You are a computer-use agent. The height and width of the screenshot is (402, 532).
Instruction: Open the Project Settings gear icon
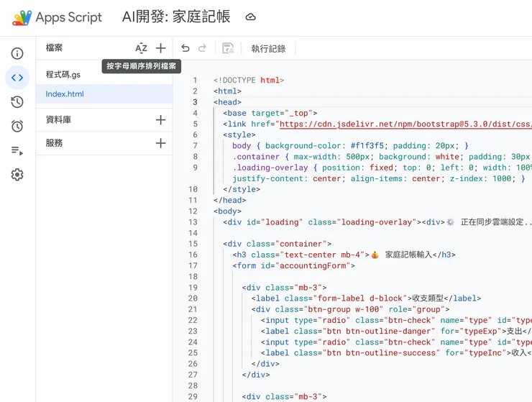[x=17, y=175]
